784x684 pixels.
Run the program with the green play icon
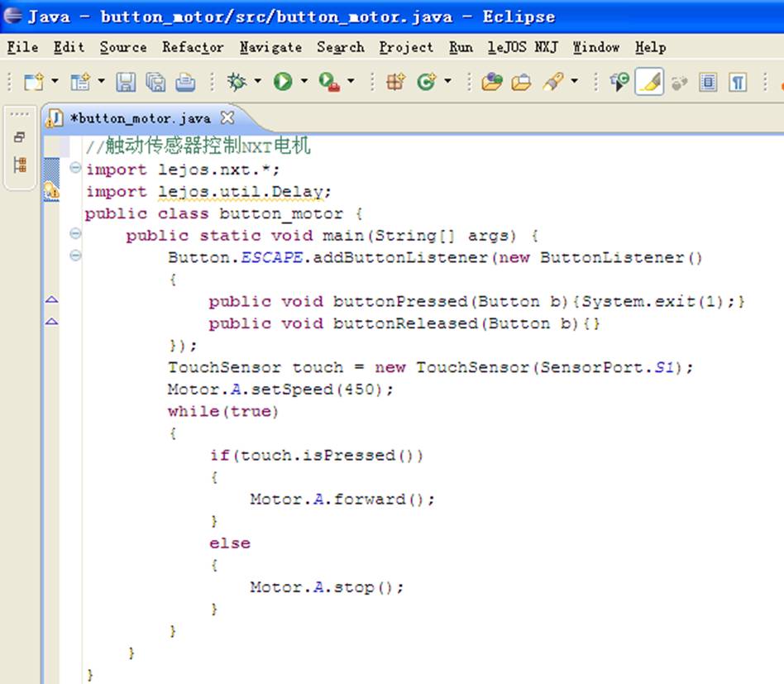pos(283,81)
